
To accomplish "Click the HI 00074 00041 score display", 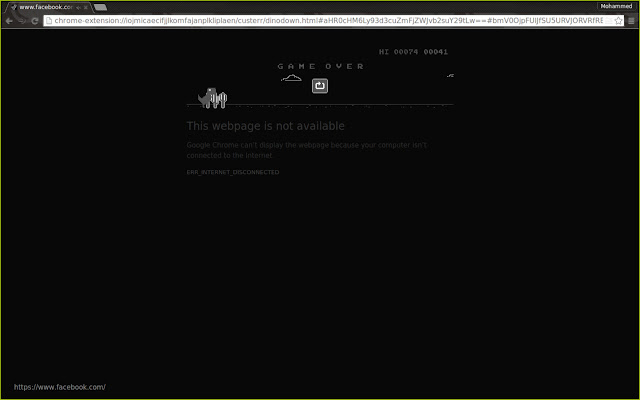I will coord(413,52).
